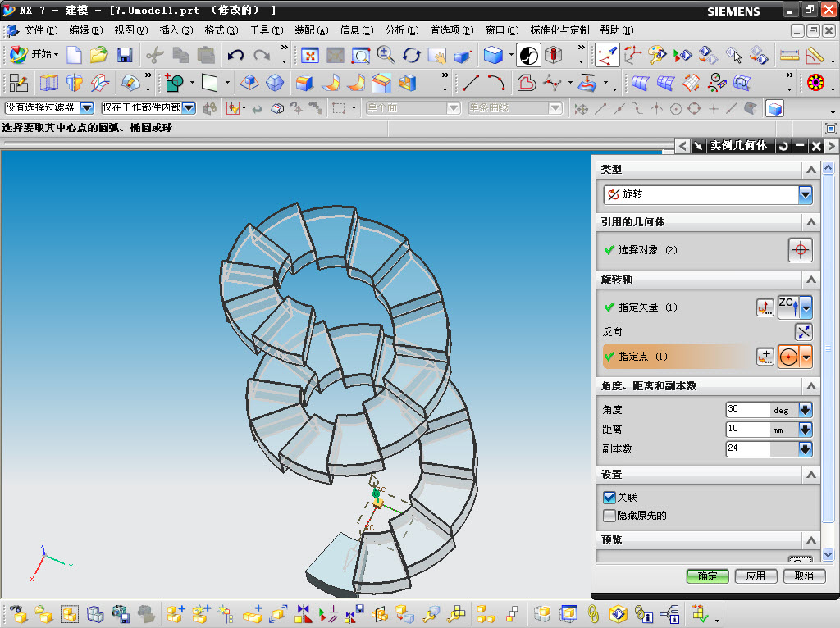Click the Fit view icon
This screenshot has height=628, width=840.
point(309,55)
